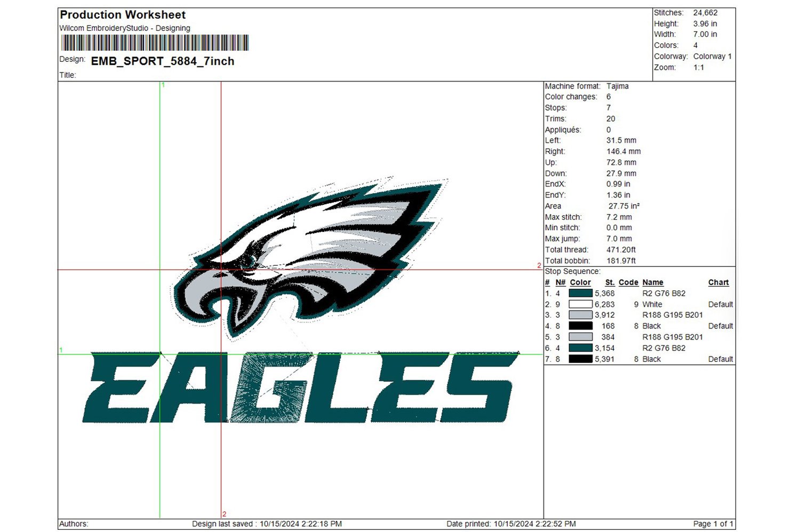This screenshot has width=800, height=532.
Task: Click the 'Name' column header
Action: click(653, 283)
